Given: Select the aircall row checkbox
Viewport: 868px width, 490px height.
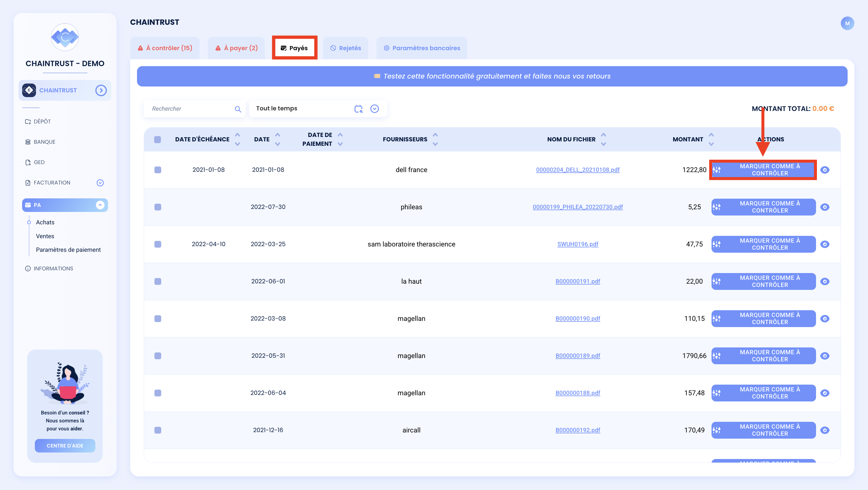Looking at the screenshot, I should [157, 430].
